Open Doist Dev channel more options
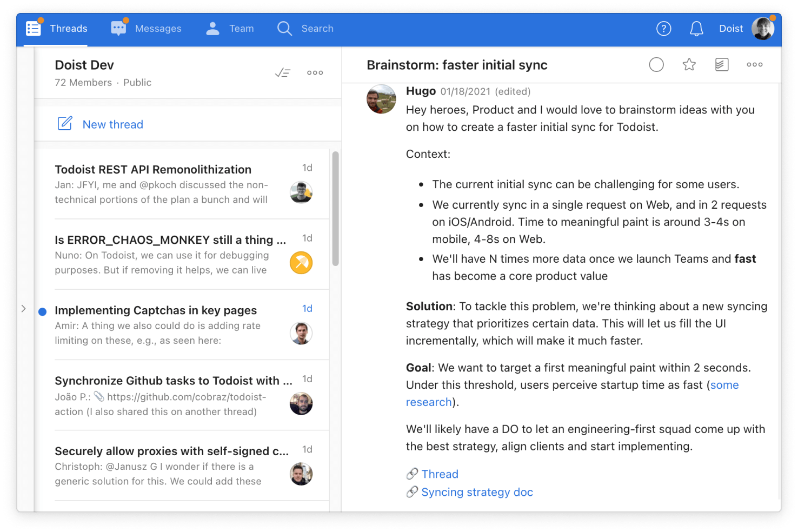This screenshot has width=798, height=532. (315, 72)
